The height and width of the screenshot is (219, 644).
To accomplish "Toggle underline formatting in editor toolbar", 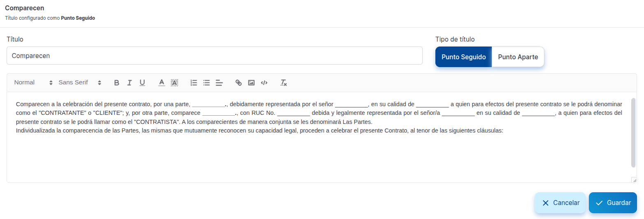I will (x=142, y=83).
